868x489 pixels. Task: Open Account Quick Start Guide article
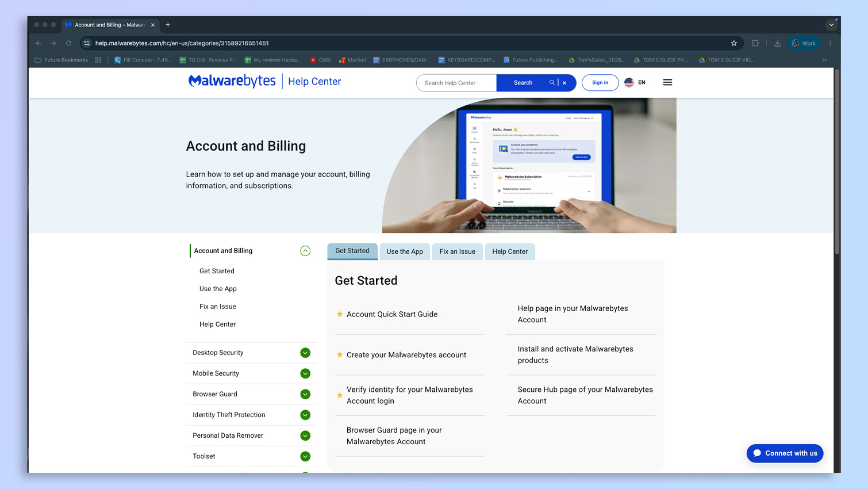tap(392, 314)
